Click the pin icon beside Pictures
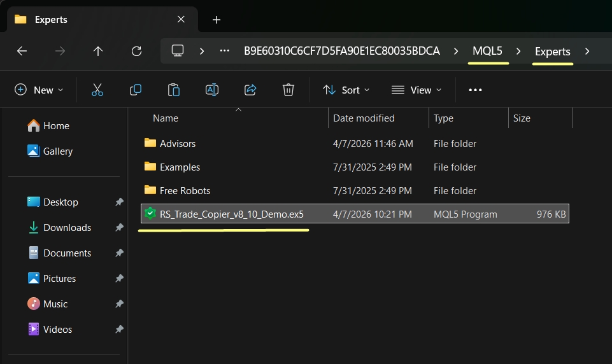This screenshot has height=364, width=612. point(120,278)
